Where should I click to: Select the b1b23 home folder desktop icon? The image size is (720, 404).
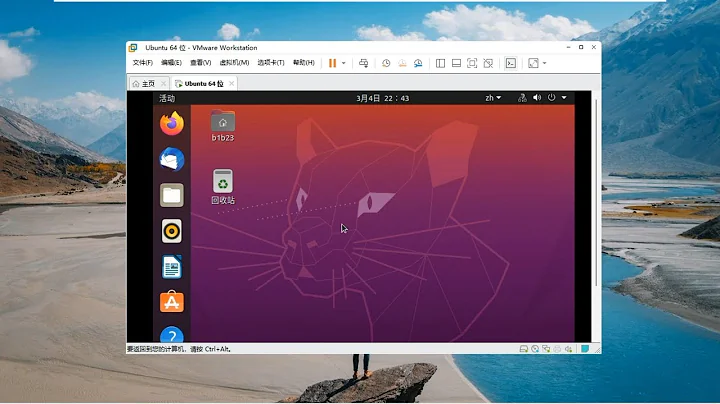223,125
